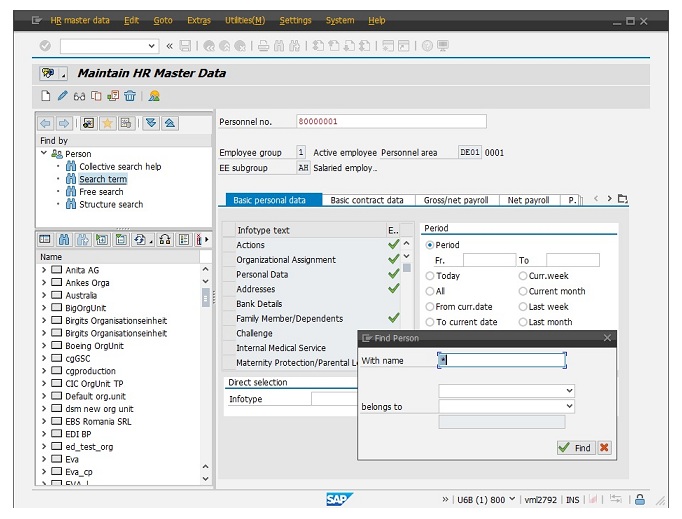The width and height of the screenshot is (682, 519).
Task: Open the transaction command field dropdown
Action: [x=151, y=46]
